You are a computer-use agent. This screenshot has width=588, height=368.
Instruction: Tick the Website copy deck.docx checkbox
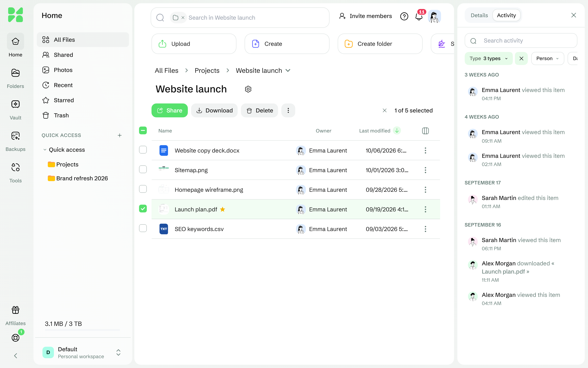tap(143, 149)
